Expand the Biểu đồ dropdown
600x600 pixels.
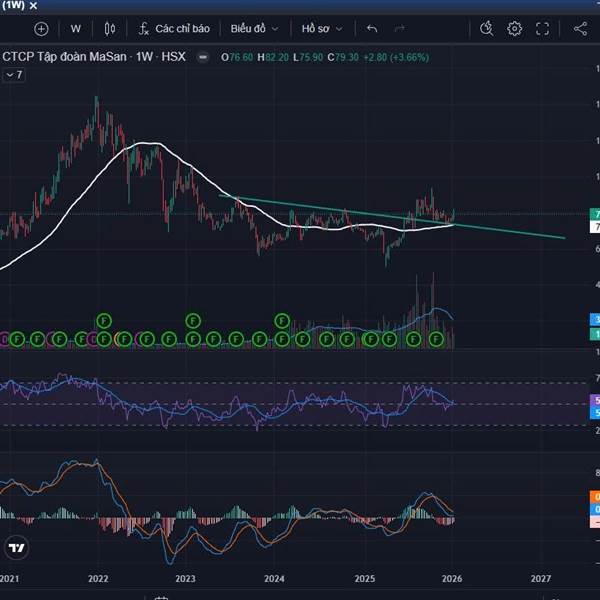coord(255,29)
